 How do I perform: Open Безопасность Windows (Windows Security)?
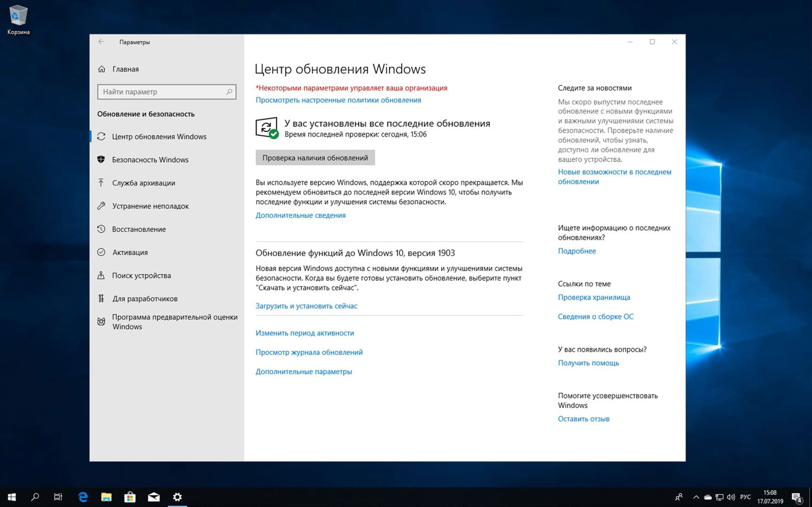[x=150, y=160]
